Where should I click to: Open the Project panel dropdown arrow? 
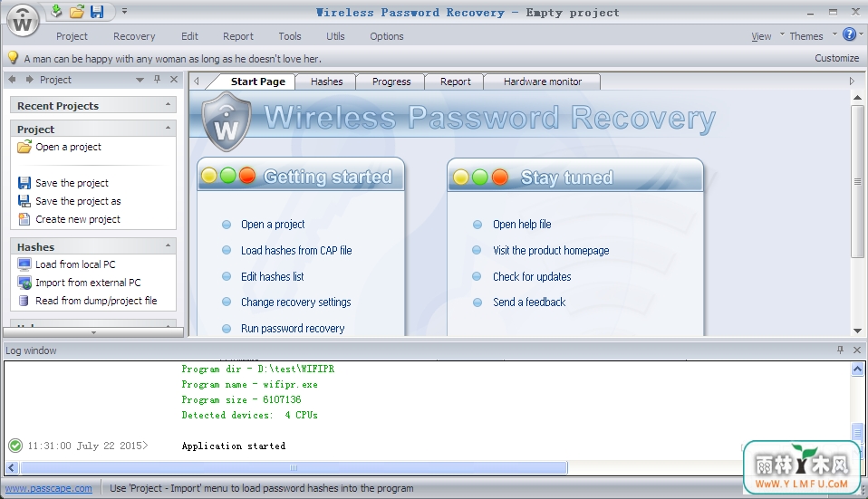pyautogui.click(x=140, y=81)
